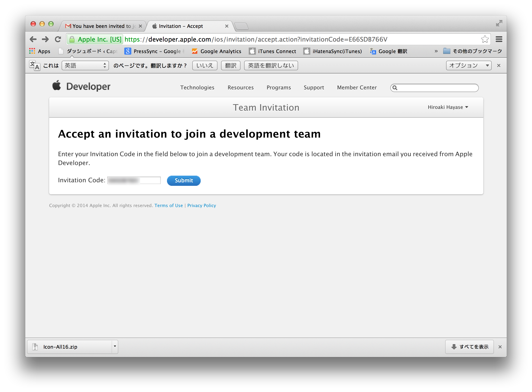The image size is (532, 392).
Task: Open Hiroaki Hayase account dropdown
Action: (x=448, y=107)
